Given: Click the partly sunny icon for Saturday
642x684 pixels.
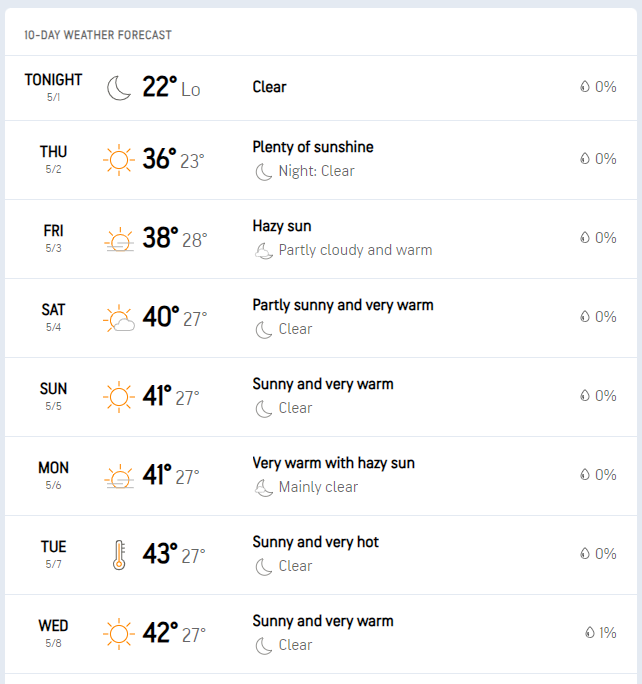Looking at the screenshot, I should pyautogui.click(x=119, y=319).
